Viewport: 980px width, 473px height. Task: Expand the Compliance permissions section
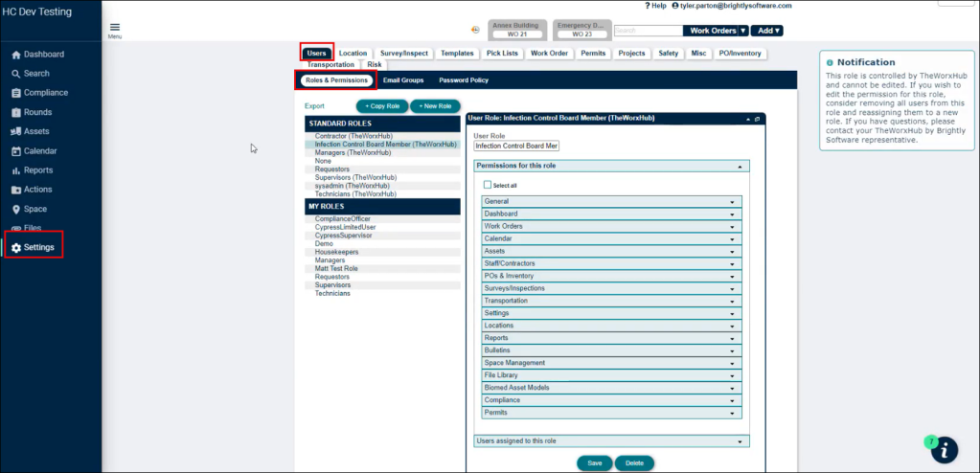[x=612, y=400]
